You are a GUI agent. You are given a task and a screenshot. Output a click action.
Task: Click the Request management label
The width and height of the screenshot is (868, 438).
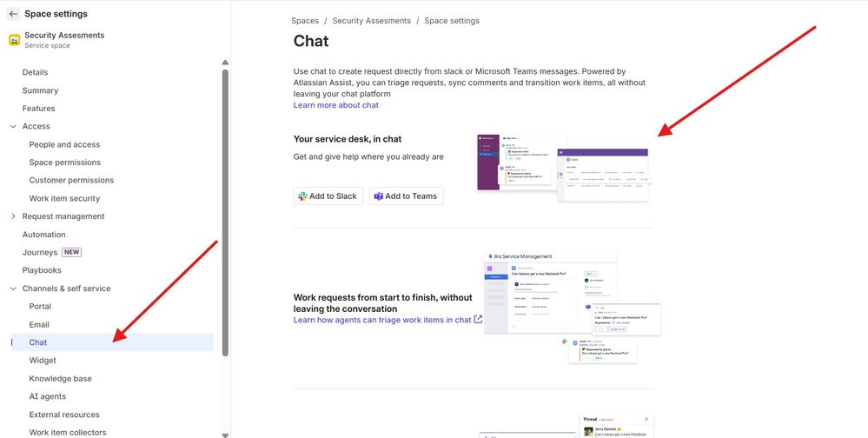[63, 216]
